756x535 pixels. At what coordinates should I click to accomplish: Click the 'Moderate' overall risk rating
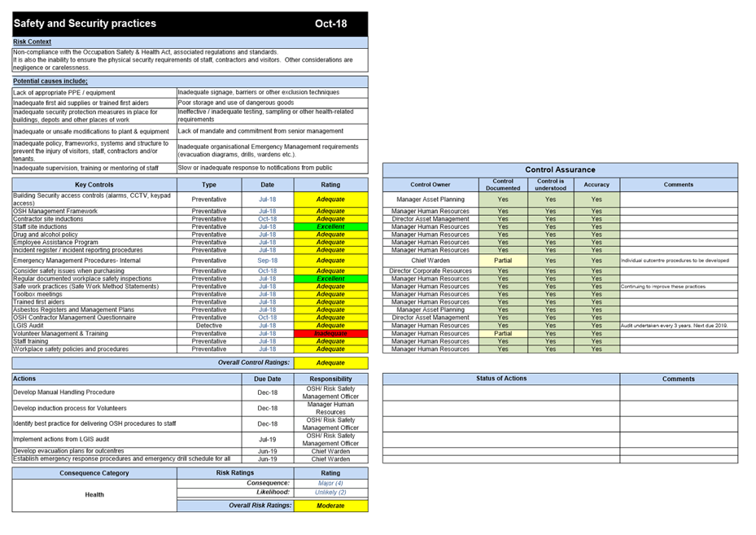coord(330,506)
